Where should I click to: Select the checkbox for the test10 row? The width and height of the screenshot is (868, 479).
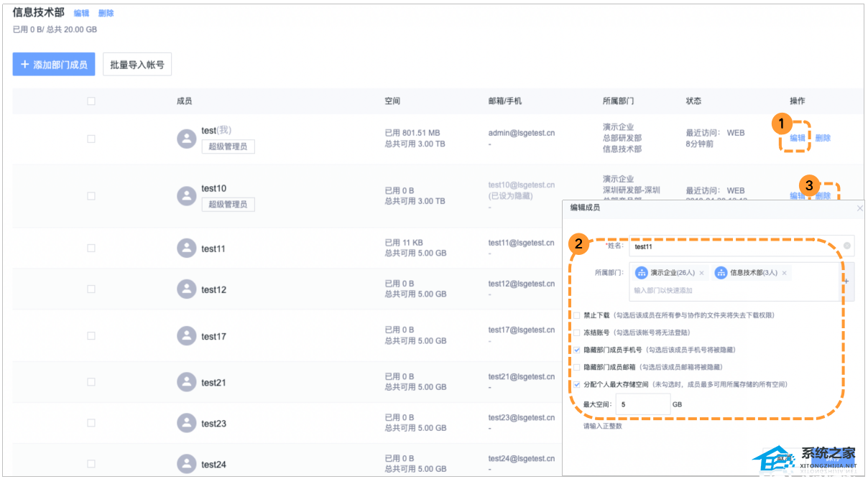point(91,196)
